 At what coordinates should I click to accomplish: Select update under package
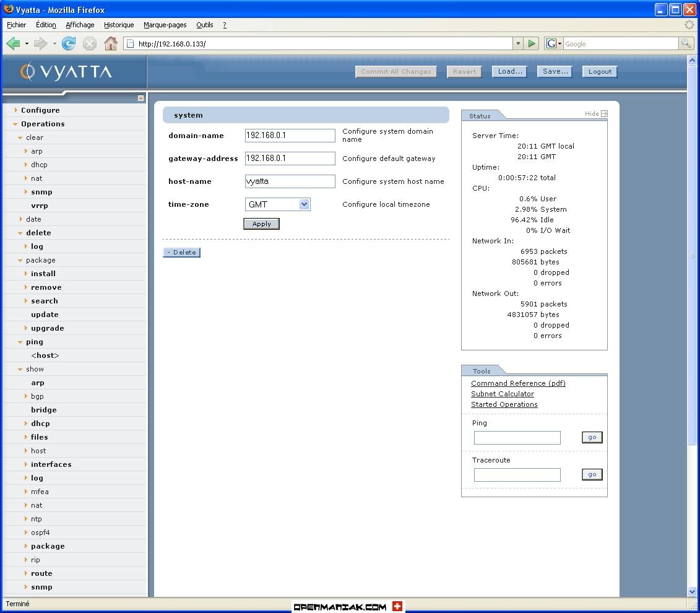(x=45, y=315)
